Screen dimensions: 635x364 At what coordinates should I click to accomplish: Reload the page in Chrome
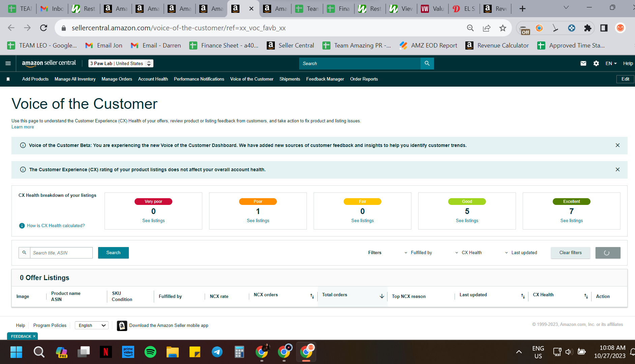(44, 28)
